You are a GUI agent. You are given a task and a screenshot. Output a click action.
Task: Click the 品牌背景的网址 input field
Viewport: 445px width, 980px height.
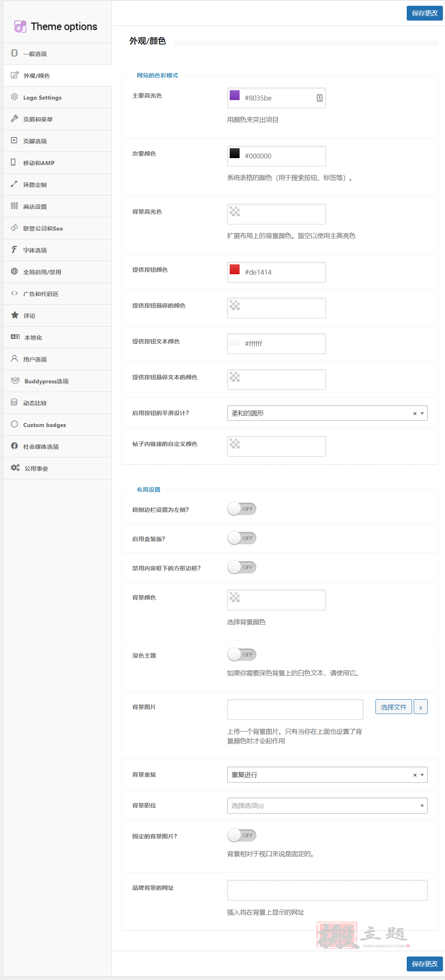point(327,890)
